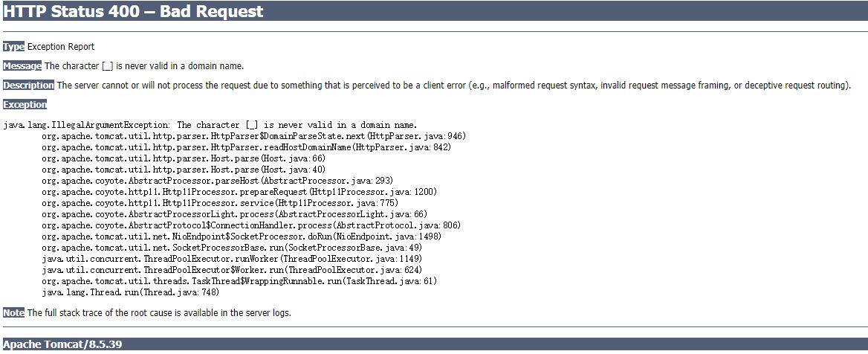Click the HTTP Status 400 Bad Request heading
Image resolution: width=868 pixels, height=354 pixels.
pos(134,12)
